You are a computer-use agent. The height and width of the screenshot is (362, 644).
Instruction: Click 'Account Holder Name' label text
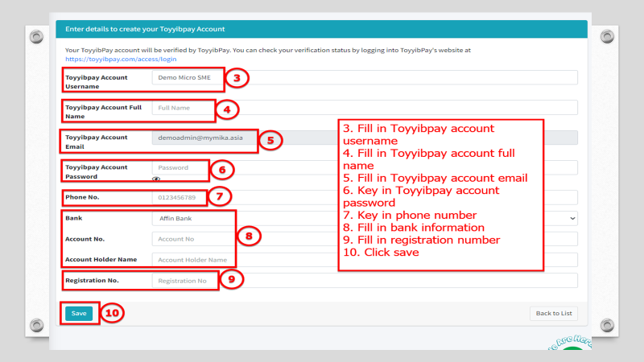[101, 259]
